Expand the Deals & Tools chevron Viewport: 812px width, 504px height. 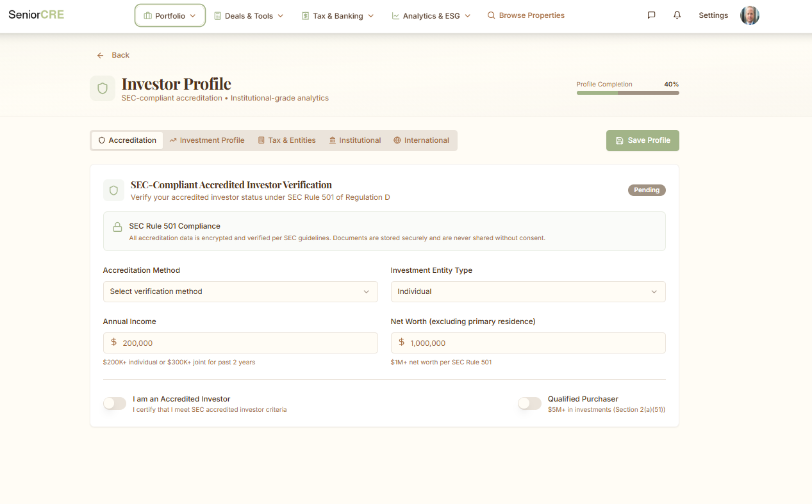coord(280,16)
